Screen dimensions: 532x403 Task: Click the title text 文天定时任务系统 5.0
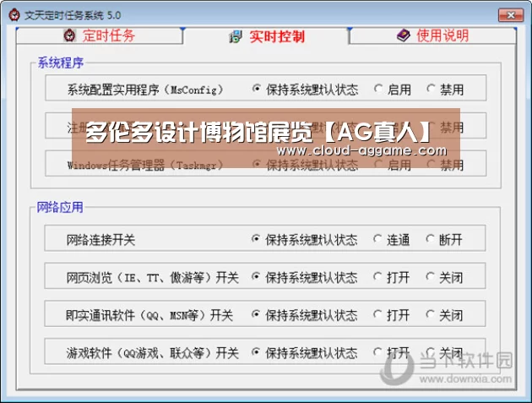tap(73, 15)
